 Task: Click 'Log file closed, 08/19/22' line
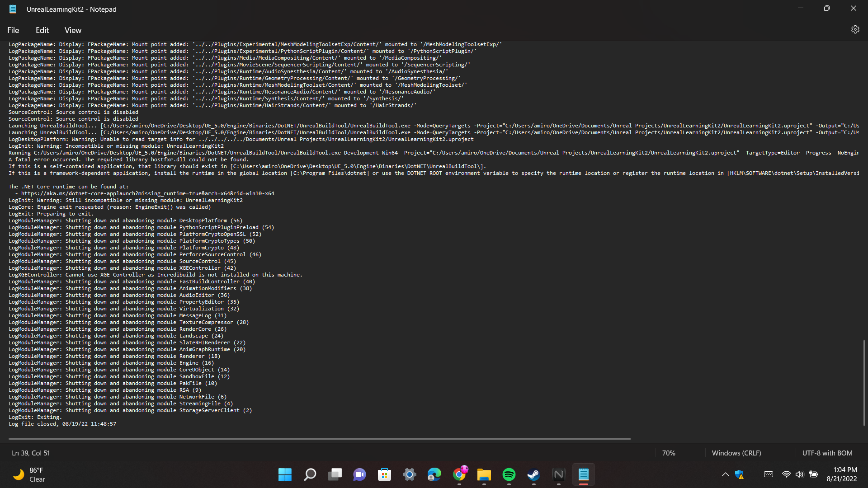pyautogui.click(x=62, y=424)
